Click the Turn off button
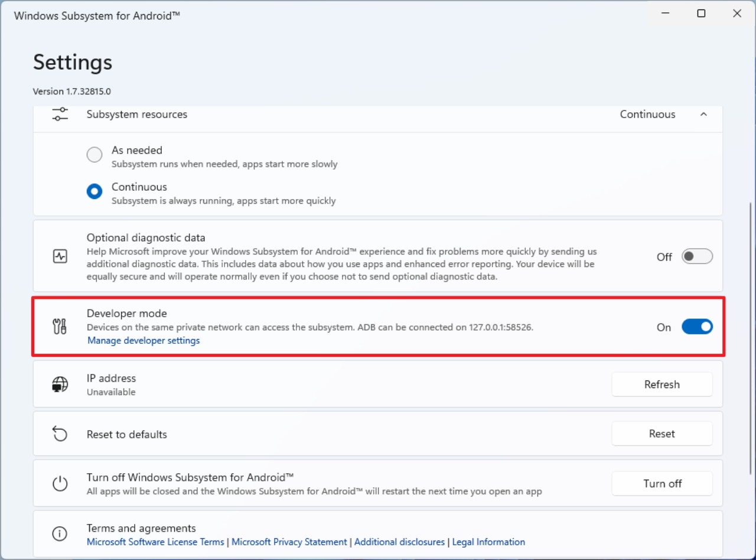 tap(662, 484)
